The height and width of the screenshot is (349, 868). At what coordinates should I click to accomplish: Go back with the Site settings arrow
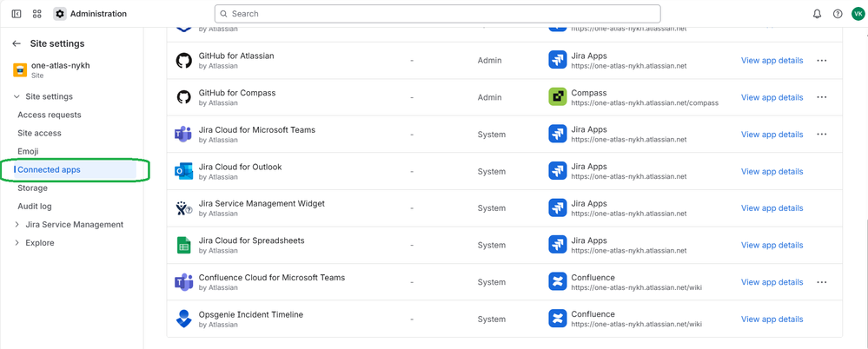click(17, 43)
